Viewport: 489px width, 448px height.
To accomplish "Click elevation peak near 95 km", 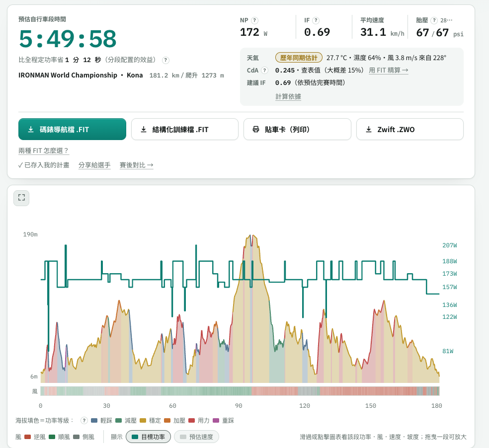I will (x=251, y=236).
